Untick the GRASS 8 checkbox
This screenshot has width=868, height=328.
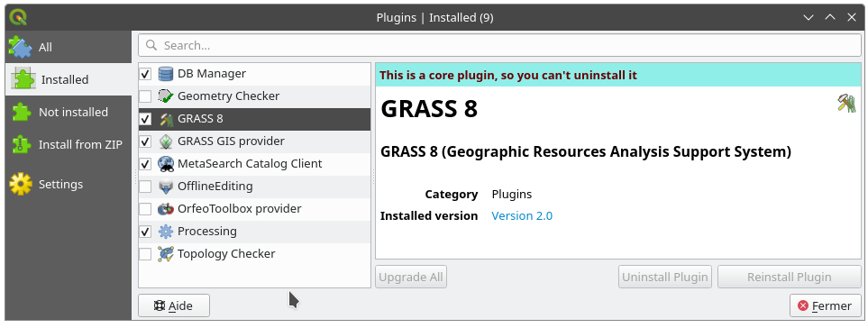(145, 119)
